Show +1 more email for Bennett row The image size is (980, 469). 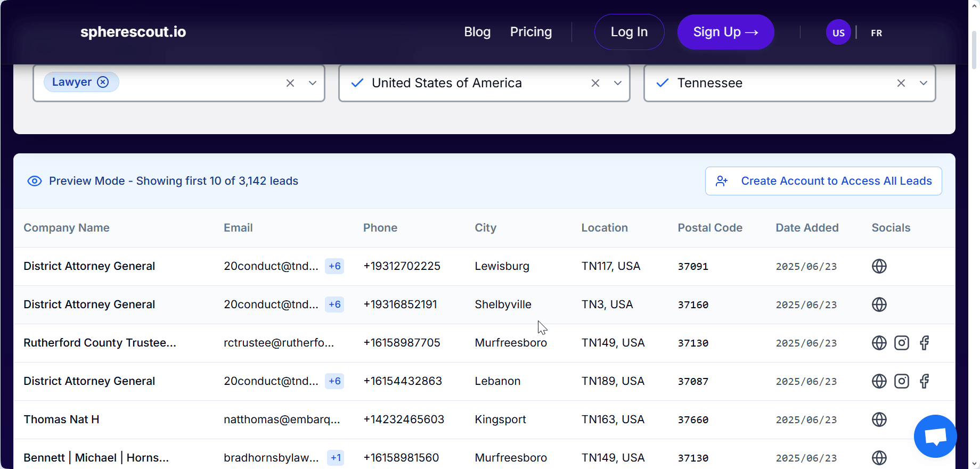336,458
